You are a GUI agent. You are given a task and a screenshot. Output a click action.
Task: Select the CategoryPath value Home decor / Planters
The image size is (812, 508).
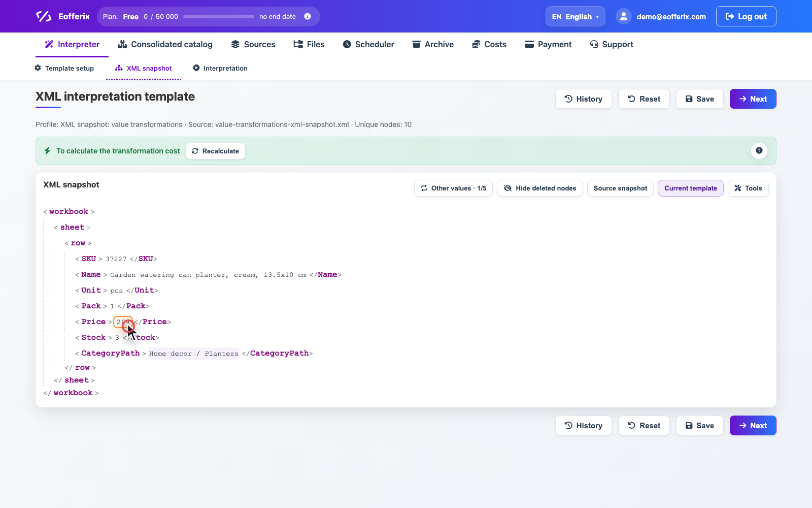click(x=194, y=354)
